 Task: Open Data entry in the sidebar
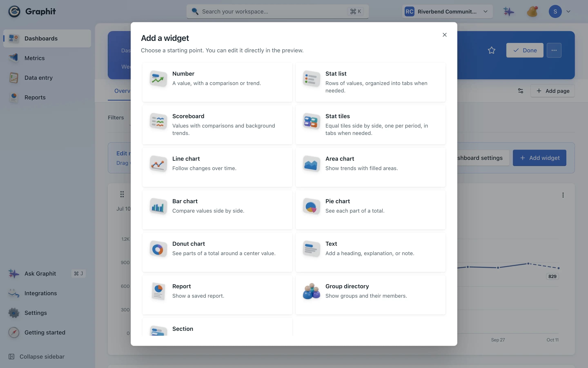coord(47,78)
